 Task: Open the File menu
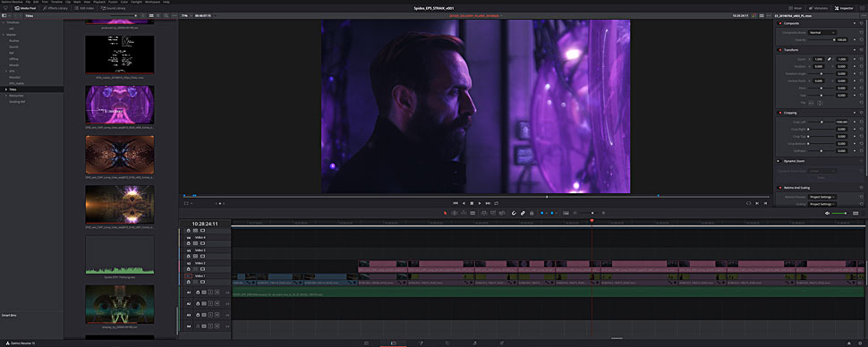click(x=29, y=2)
